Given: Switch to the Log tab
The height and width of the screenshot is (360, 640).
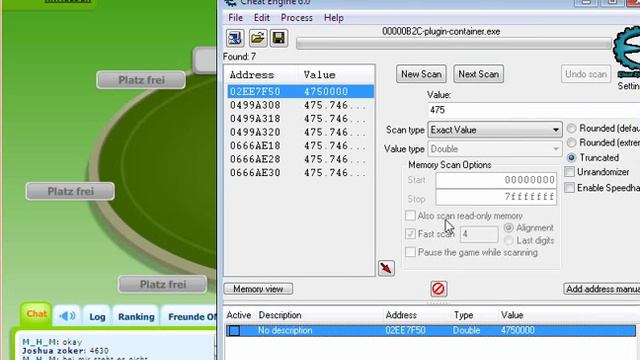Looking at the screenshot, I should [x=97, y=316].
